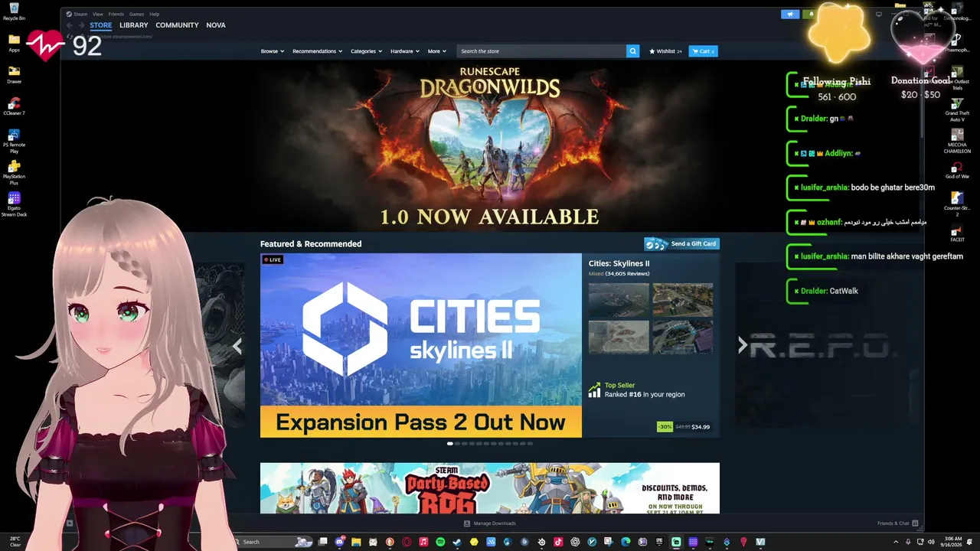Expand the Browse dropdown
The image size is (980, 551).
273,51
